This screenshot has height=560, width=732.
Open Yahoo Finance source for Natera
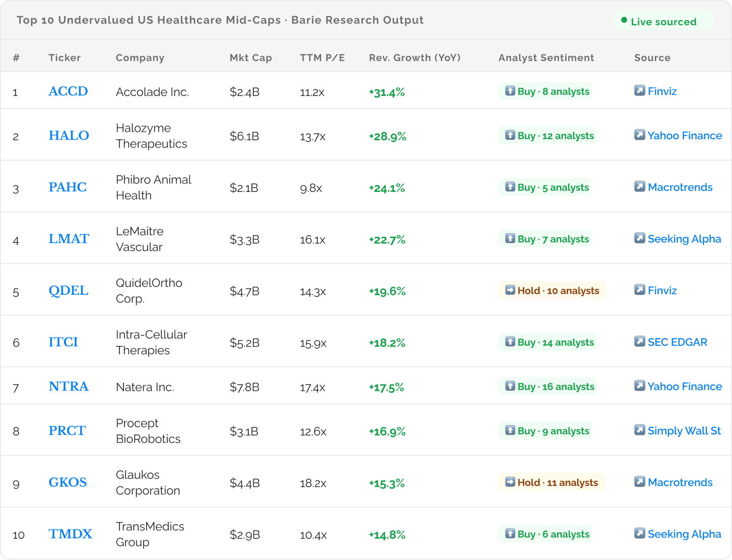pos(684,387)
